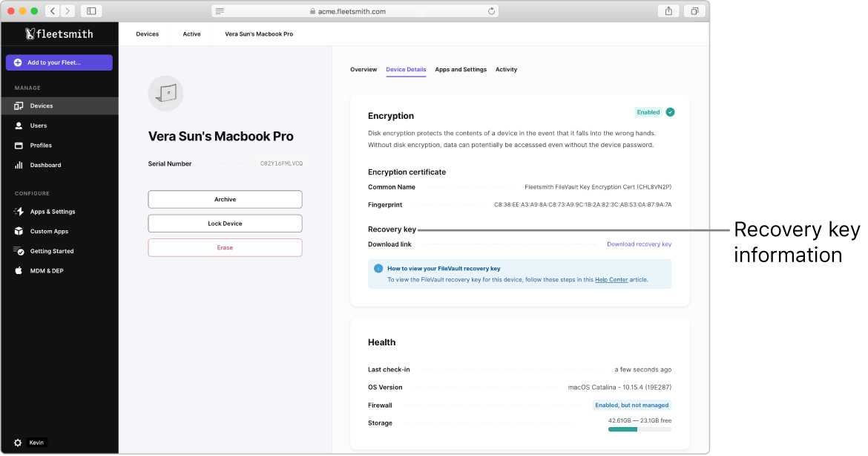
Task: Click the Fleetsmith FileVault Key Encryption Cert value
Action: click(598, 187)
